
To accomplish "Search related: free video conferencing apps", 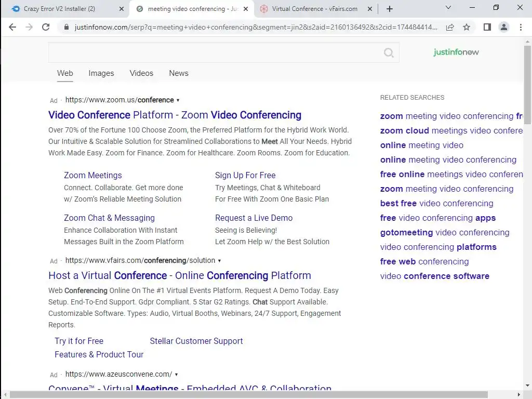I will point(437,218).
